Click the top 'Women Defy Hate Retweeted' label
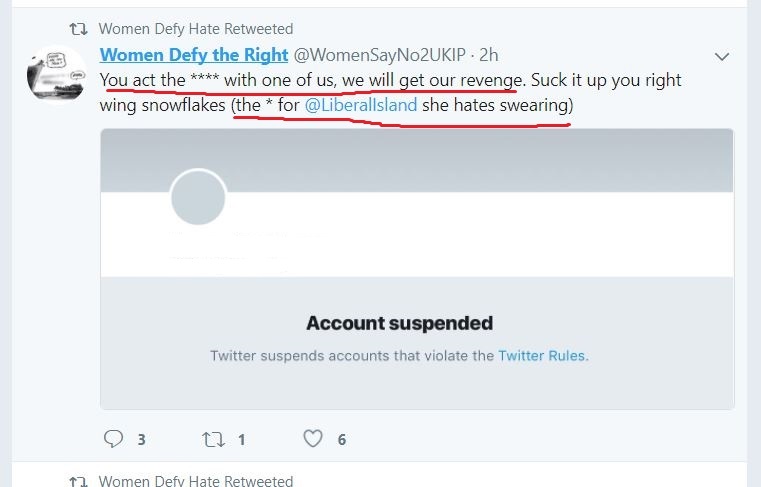 tap(195, 28)
